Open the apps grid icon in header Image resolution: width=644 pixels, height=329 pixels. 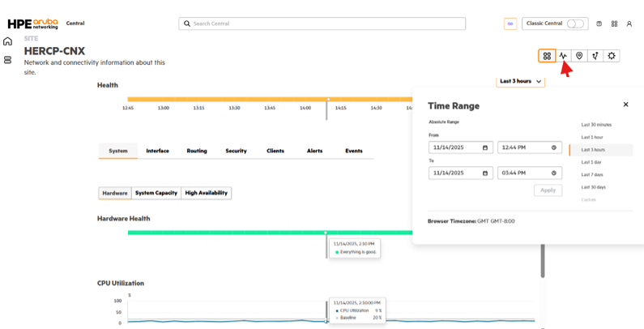tap(614, 23)
